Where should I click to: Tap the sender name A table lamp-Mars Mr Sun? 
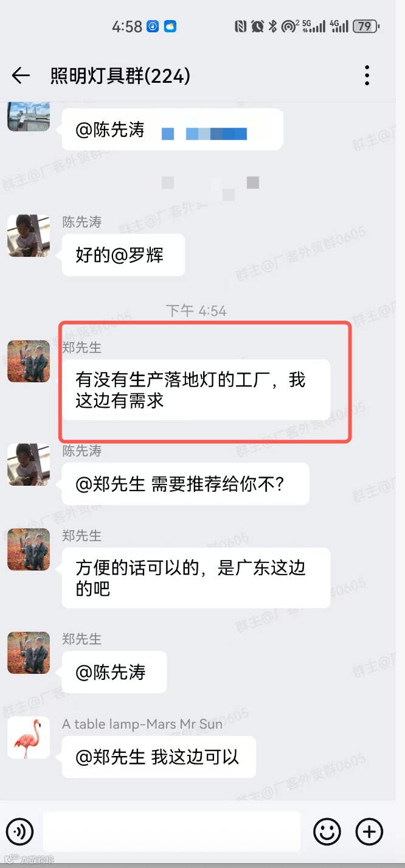click(142, 724)
